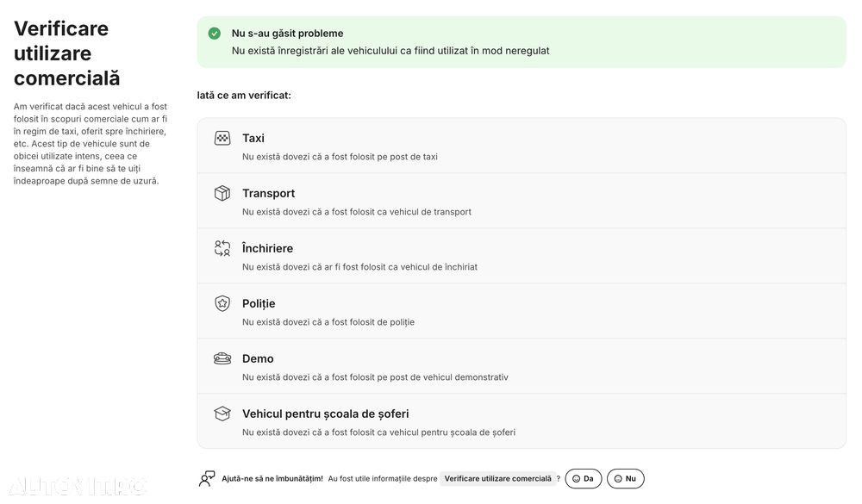Click the Transport box icon

pyautogui.click(x=222, y=193)
